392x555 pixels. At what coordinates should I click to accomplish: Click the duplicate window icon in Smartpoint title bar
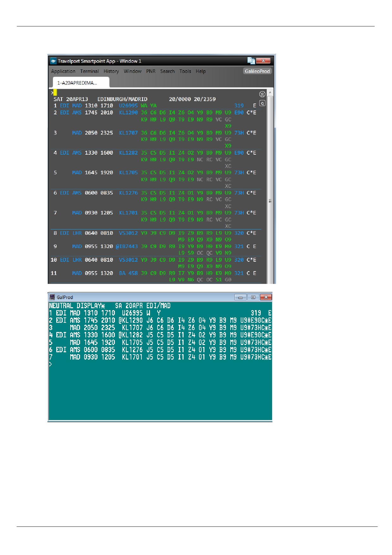[251, 61]
